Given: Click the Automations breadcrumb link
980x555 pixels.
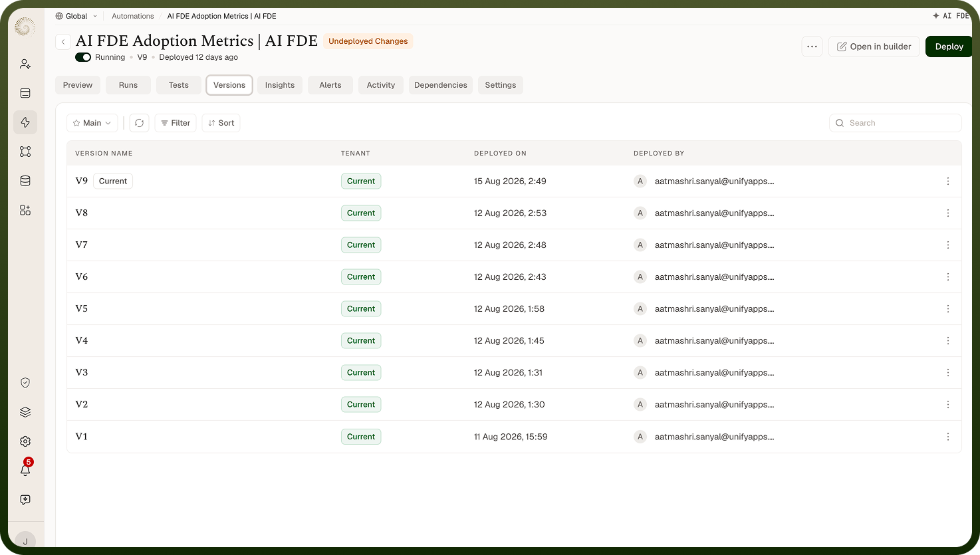Looking at the screenshot, I should click(133, 16).
